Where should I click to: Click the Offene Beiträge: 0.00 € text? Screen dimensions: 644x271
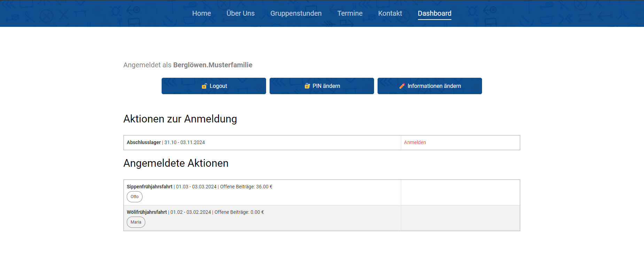tap(239, 212)
